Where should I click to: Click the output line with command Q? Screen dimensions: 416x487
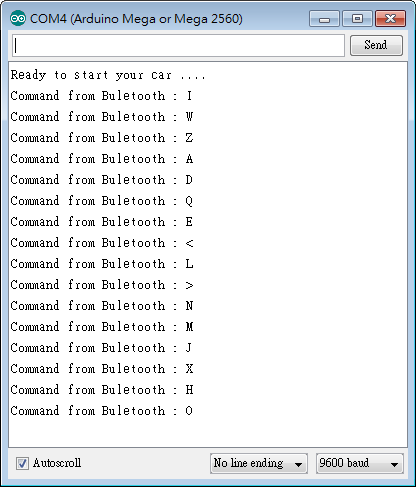coord(101,201)
